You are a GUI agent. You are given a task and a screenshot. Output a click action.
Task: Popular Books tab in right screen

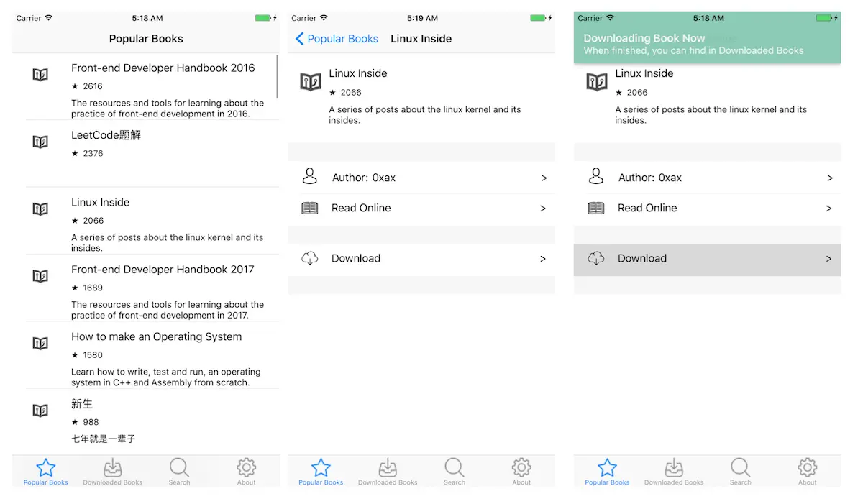607,472
